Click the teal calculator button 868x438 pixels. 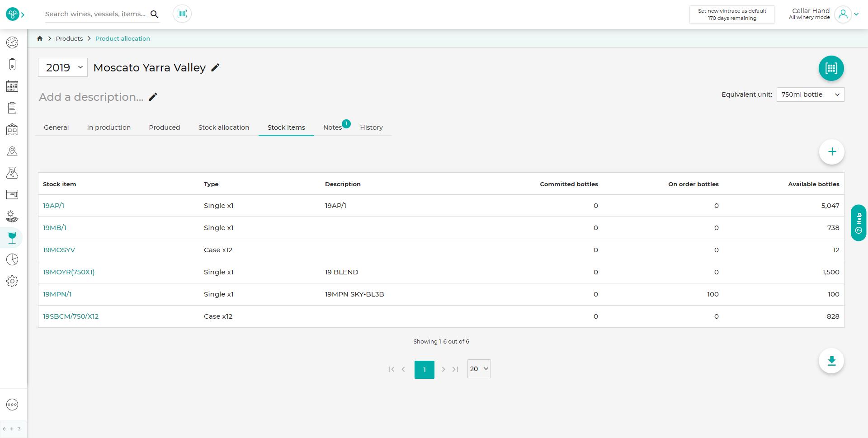[x=831, y=68]
